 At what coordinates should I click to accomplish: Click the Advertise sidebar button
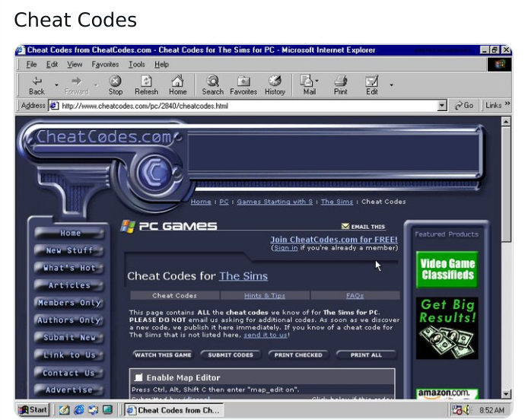pos(69,390)
